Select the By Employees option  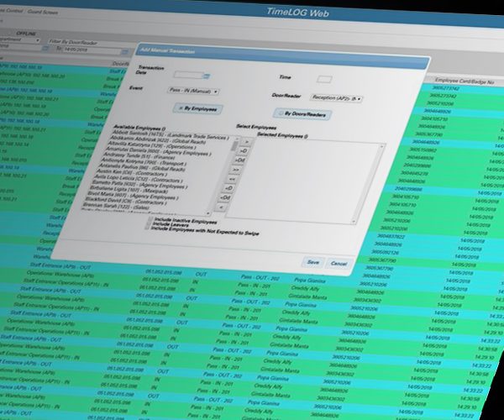click(197, 108)
